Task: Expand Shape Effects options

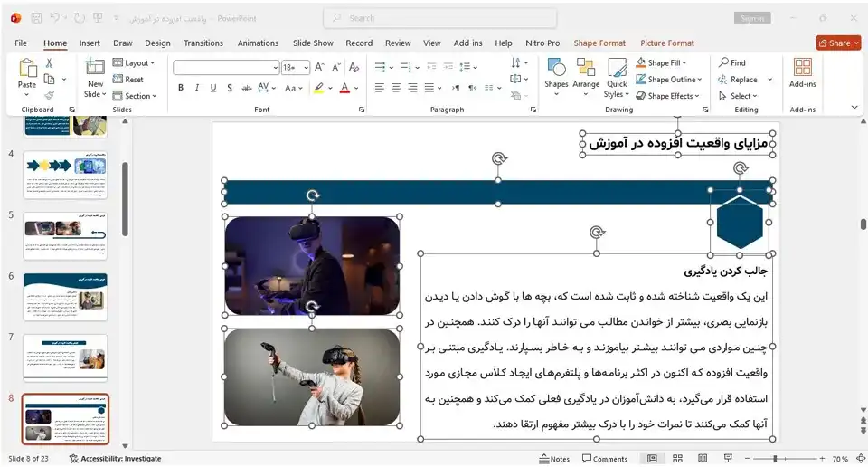Action: pyautogui.click(x=667, y=96)
